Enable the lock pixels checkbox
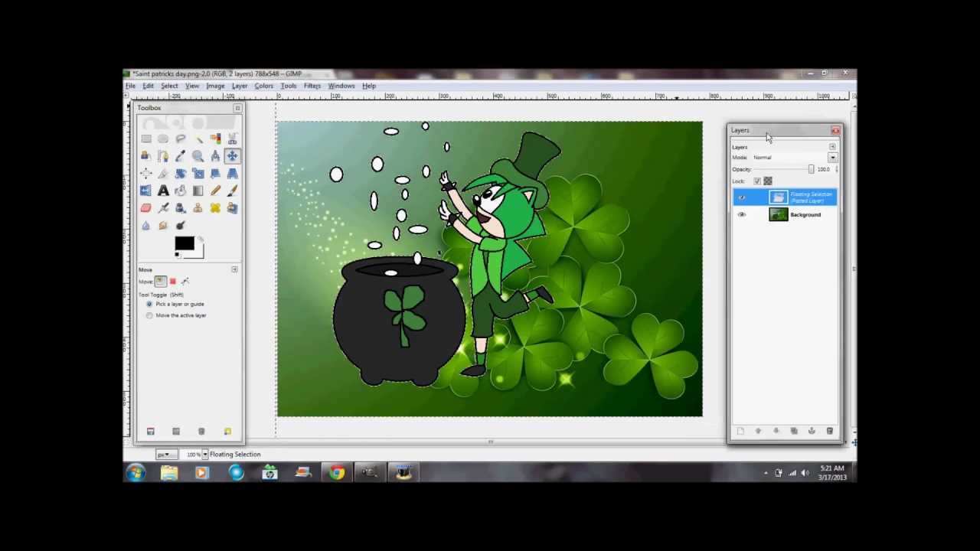Screen dimensions: 980x551 [x=757, y=181]
